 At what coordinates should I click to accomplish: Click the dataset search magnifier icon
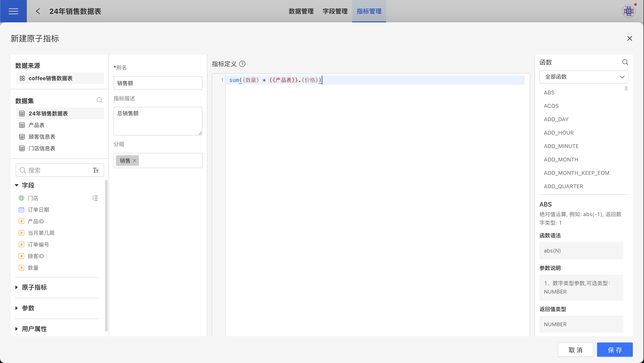[99, 100]
